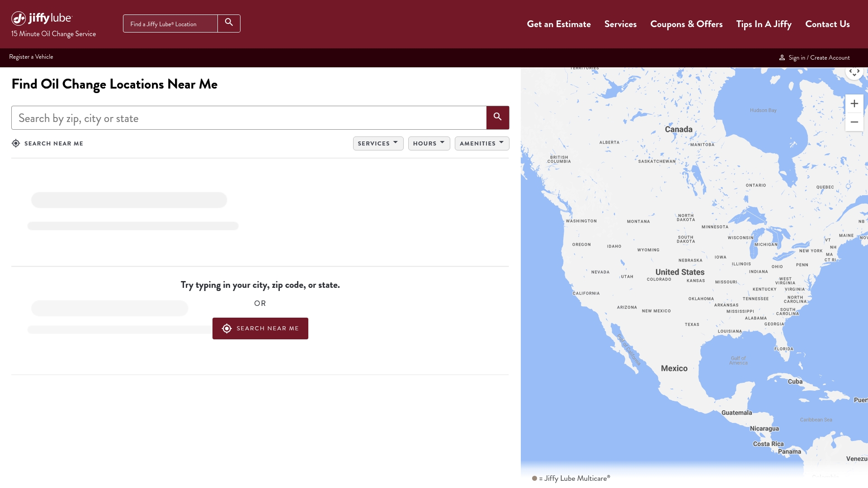Open the Services filter dropdown
The width and height of the screenshot is (868, 488).
(x=378, y=143)
